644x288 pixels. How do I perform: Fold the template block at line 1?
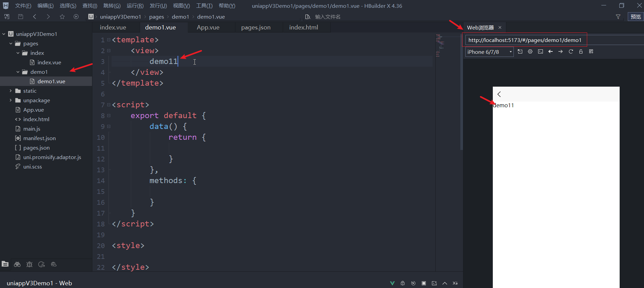(109, 40)
